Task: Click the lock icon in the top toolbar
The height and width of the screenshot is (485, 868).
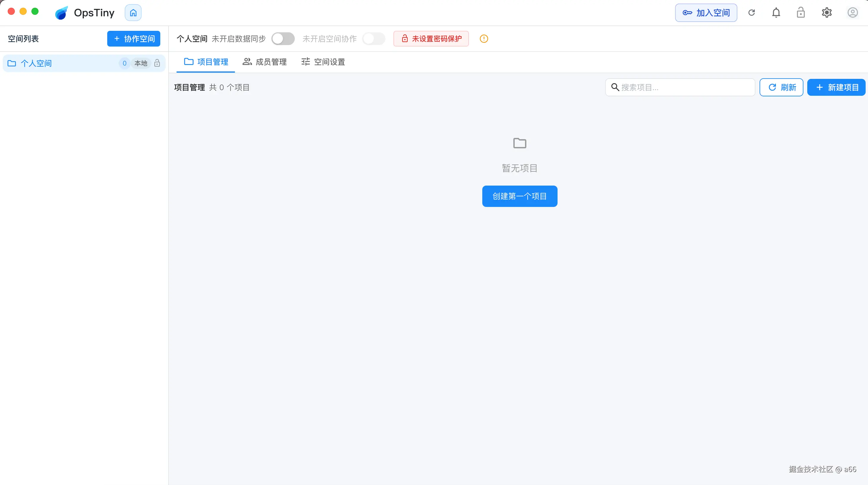Action: [801, 12]
